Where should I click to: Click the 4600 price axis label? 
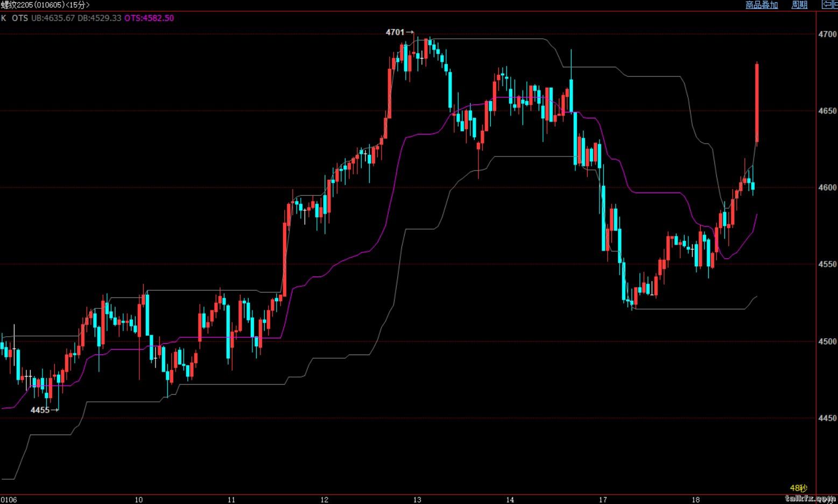coord(827,187)
